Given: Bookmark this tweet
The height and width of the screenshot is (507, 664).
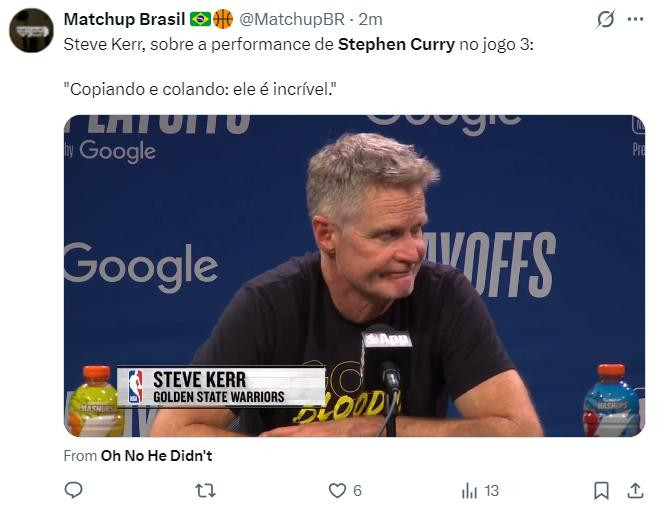Looking at the screenshot, I should 601,491.
